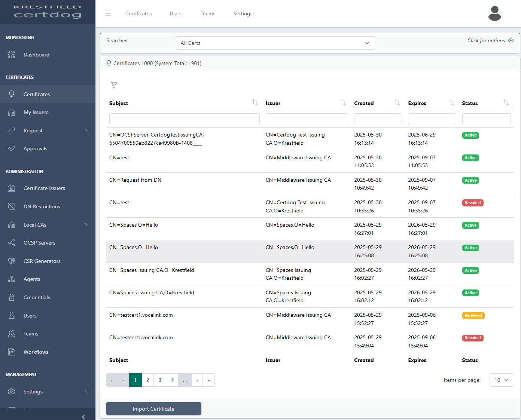This screenshot has height=420, width=521.
Task: Expand the Click for options panel
Action: pos(490,40)
